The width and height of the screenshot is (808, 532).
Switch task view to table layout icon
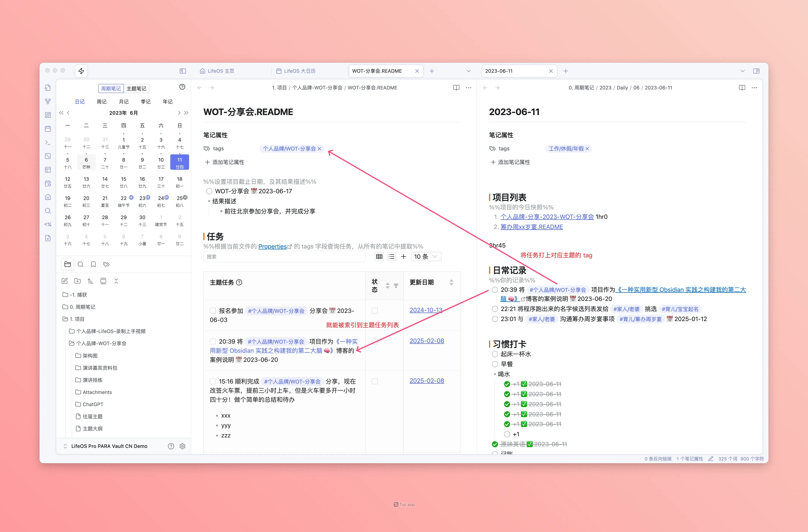coord(379,257)
